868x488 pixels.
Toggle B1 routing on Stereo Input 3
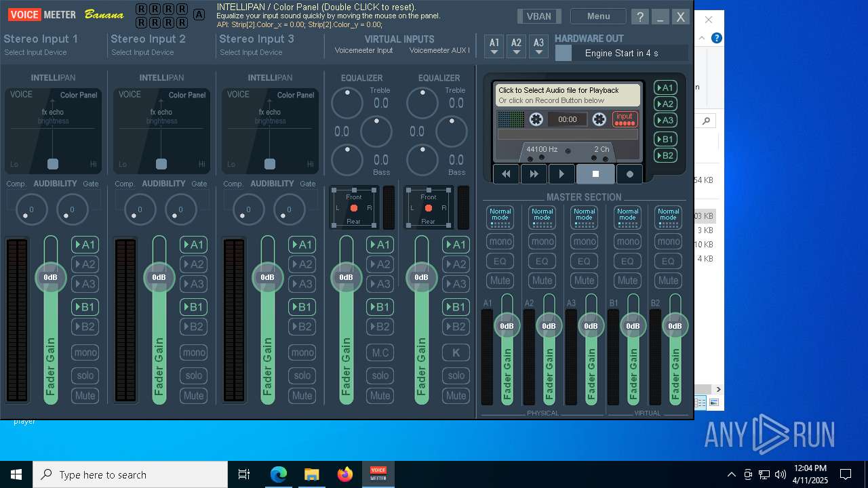[x=302, y=307]
